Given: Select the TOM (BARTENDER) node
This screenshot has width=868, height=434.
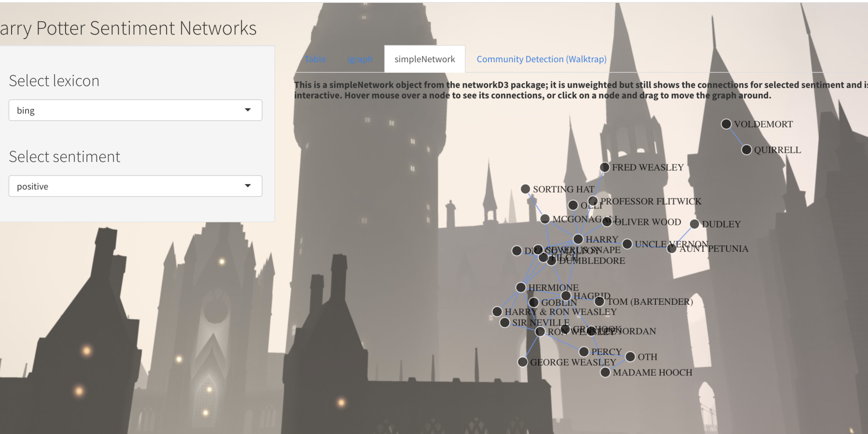Looking at the screenshot, I should click(599, 301).
